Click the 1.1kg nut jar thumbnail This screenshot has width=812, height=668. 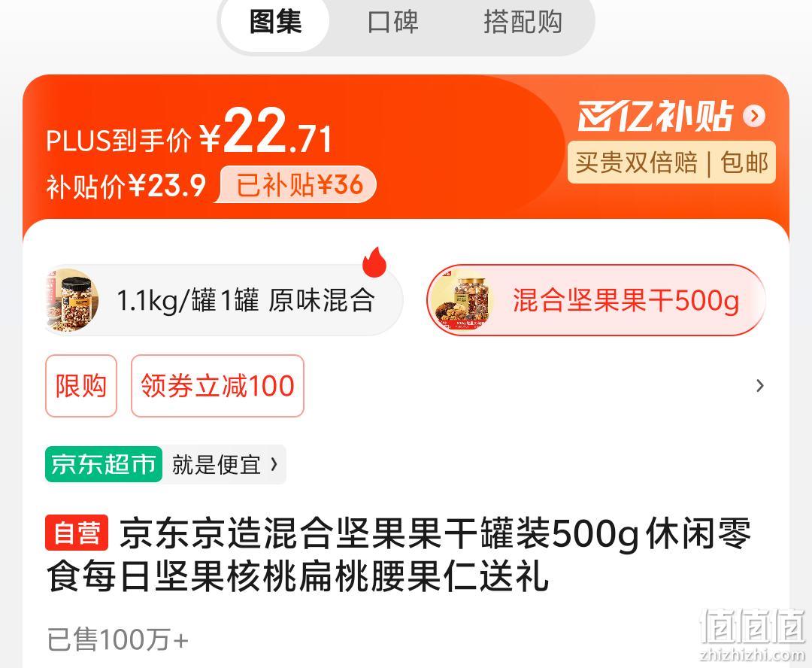tap(72, 300)
